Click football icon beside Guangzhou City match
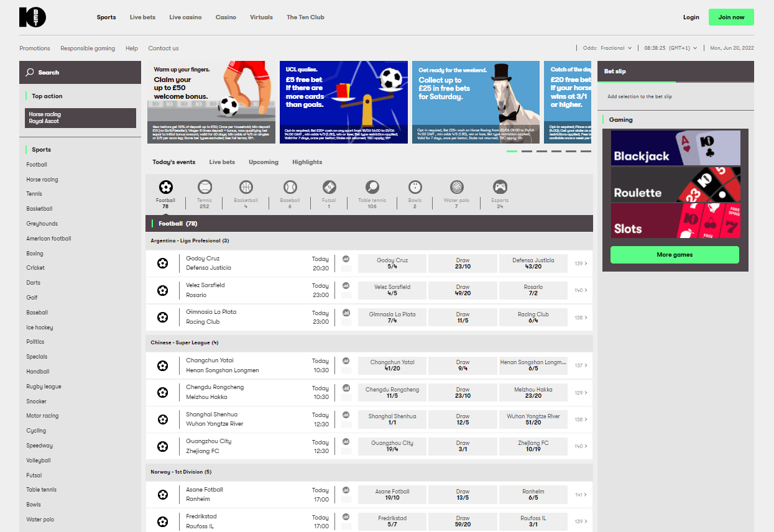 [x=163, y=446]
